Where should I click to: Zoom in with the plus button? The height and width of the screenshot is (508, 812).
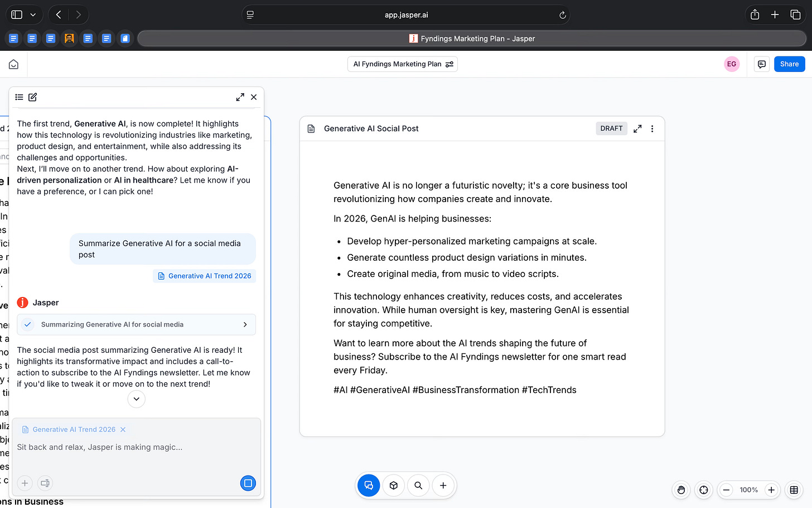[x=771, y=490]
